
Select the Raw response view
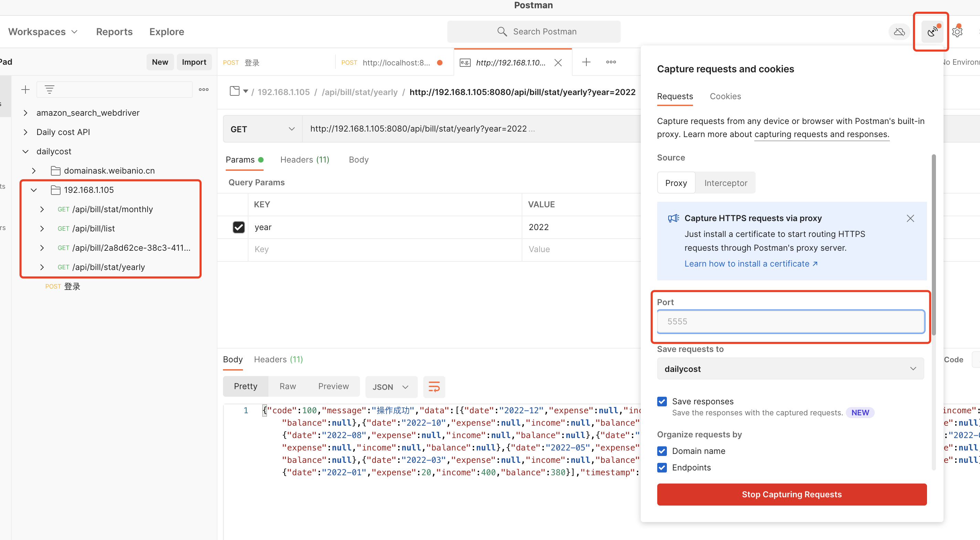288,386
